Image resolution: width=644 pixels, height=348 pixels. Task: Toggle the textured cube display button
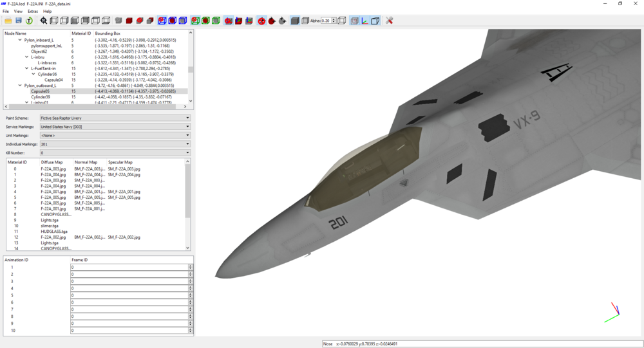pyautogui.click(x=354, y=21)
